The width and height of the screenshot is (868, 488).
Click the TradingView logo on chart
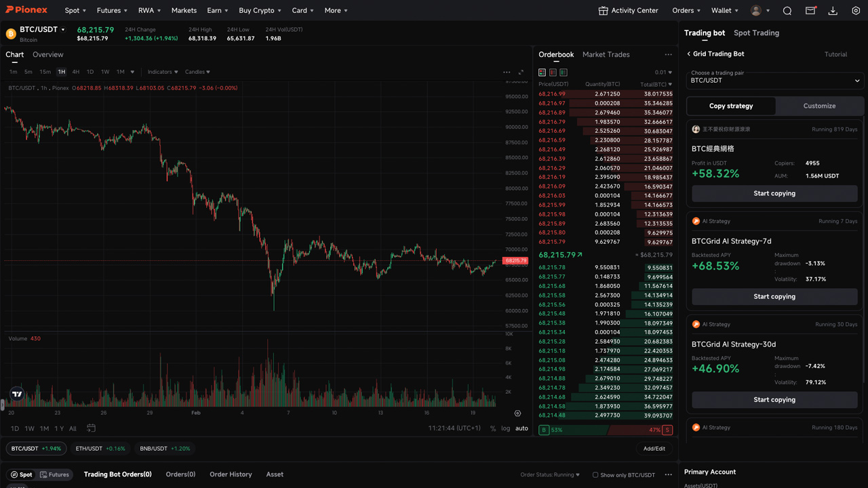18,394
